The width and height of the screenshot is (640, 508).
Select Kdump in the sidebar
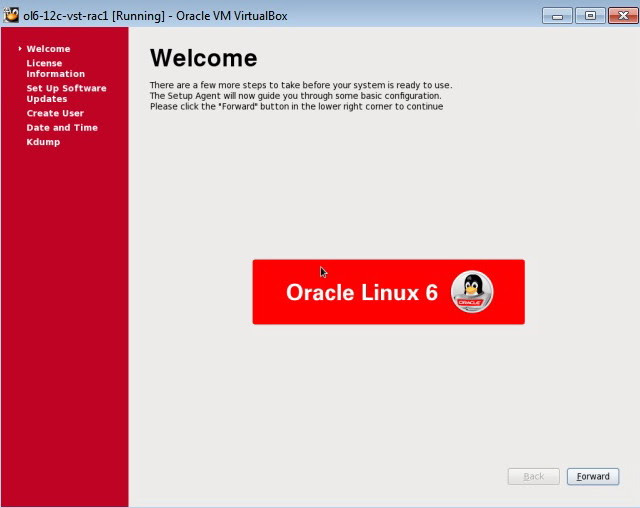43,142
